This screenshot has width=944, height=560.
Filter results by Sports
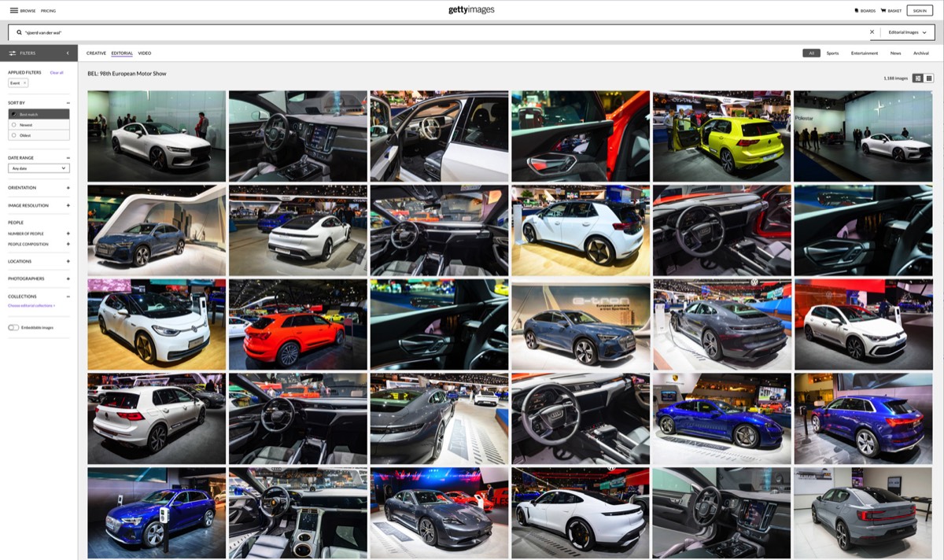(832, 53)
